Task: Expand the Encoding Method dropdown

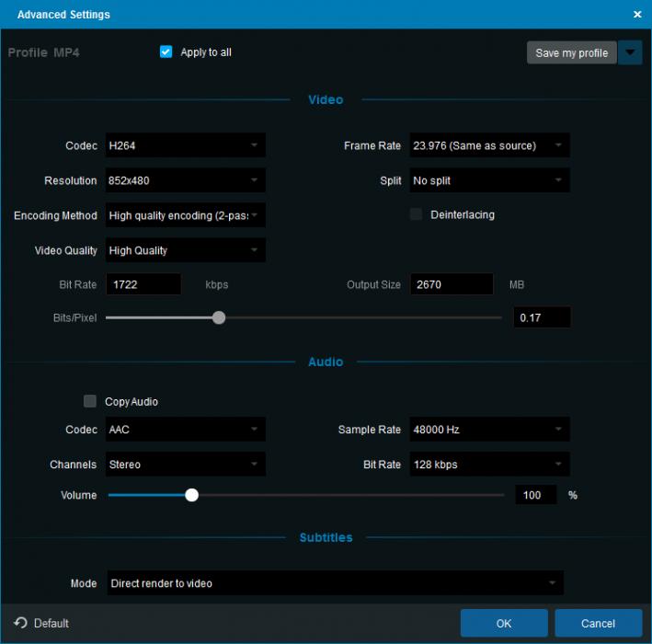Action: tap(185, 215)
